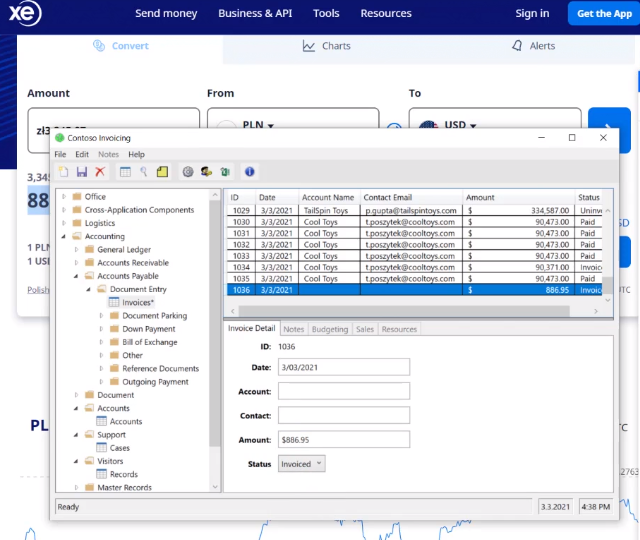Viewport: 640px width, 540px height.
Task: Click the invoice table horizontal scrollbar
Action: 404,311
